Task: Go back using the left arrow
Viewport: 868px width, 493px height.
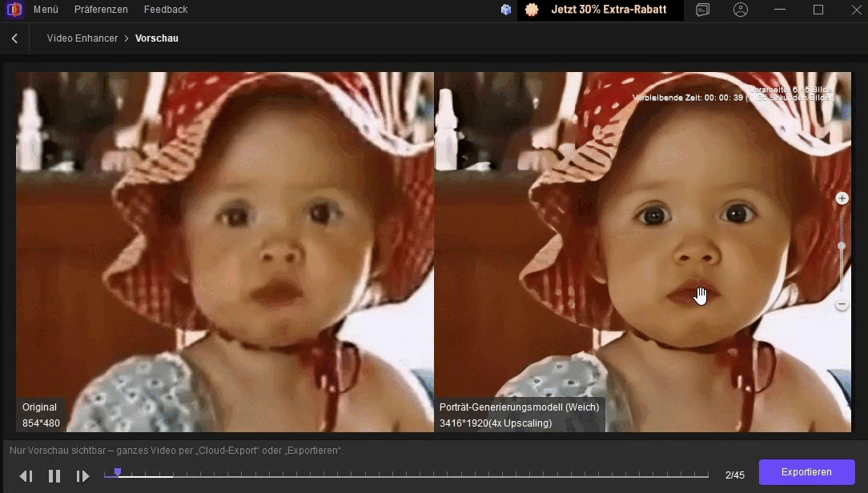Action: [x=14, y=38]
